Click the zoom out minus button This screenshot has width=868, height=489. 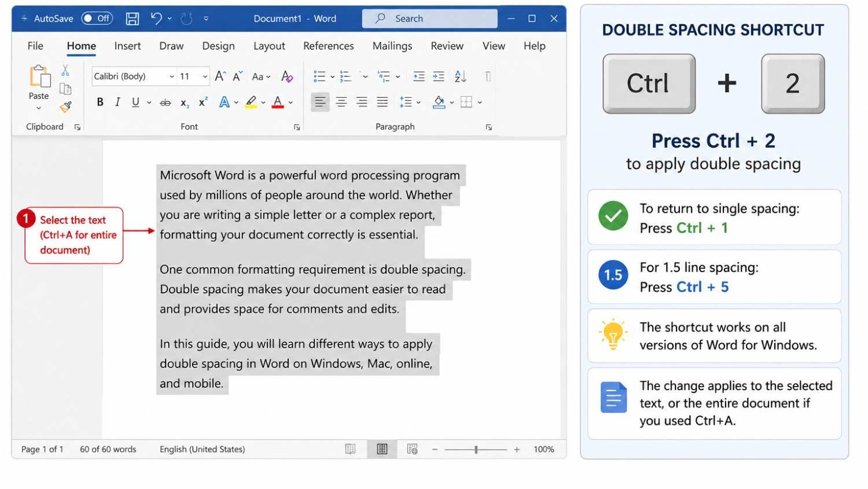pos(435,449)
